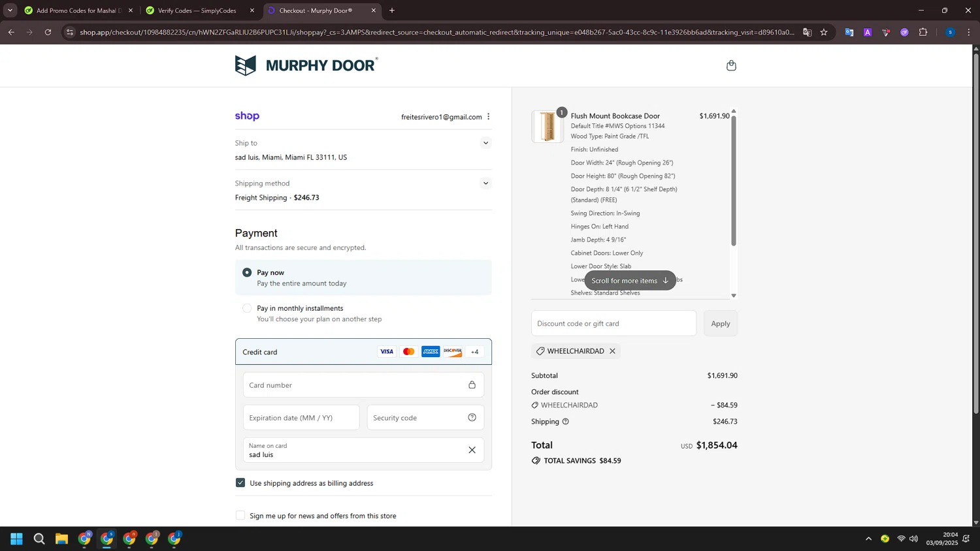Open the shipping info help icon

point(566,422)
